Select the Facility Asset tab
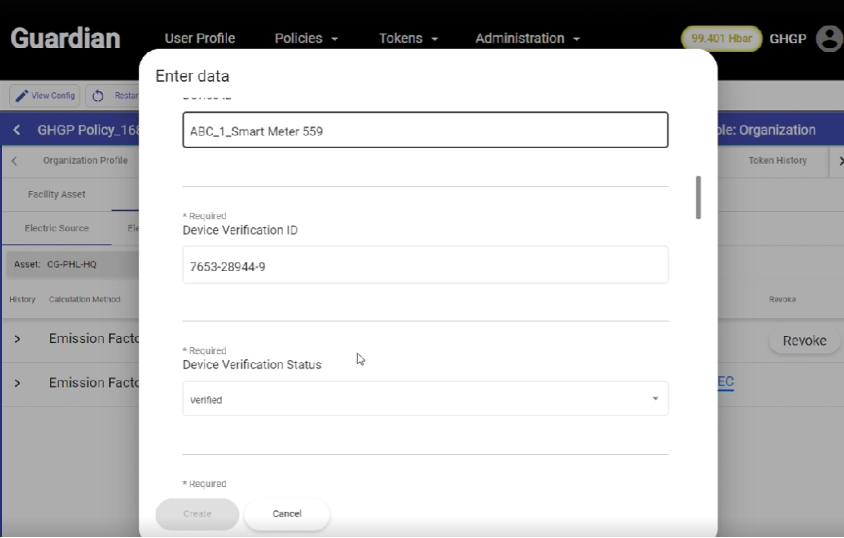This screenshot has width=844, height=538. [x=57, y=194]
